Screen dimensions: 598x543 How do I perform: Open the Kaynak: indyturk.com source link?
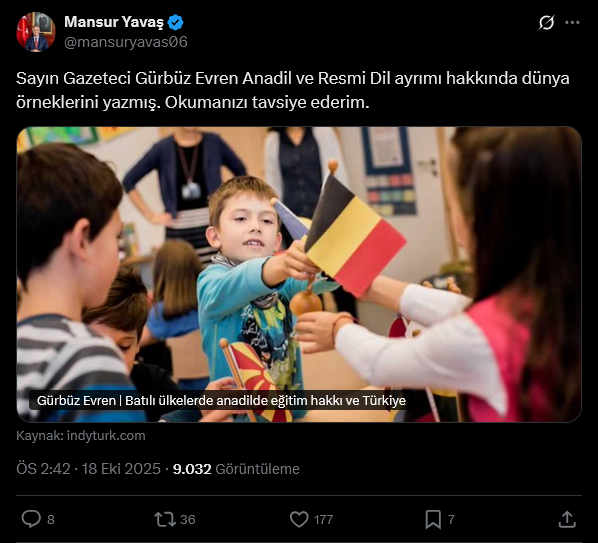[x=81, y=435]
